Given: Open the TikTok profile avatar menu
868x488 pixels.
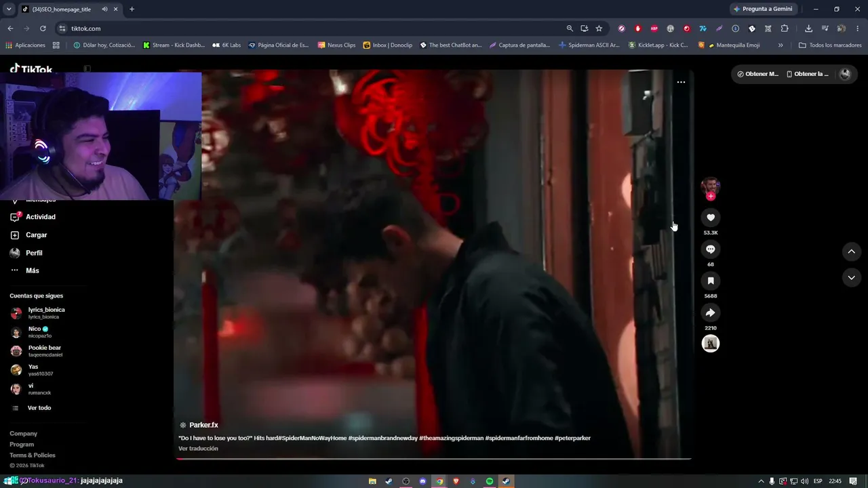Looking at the screenshot, I should click(845, 74).
